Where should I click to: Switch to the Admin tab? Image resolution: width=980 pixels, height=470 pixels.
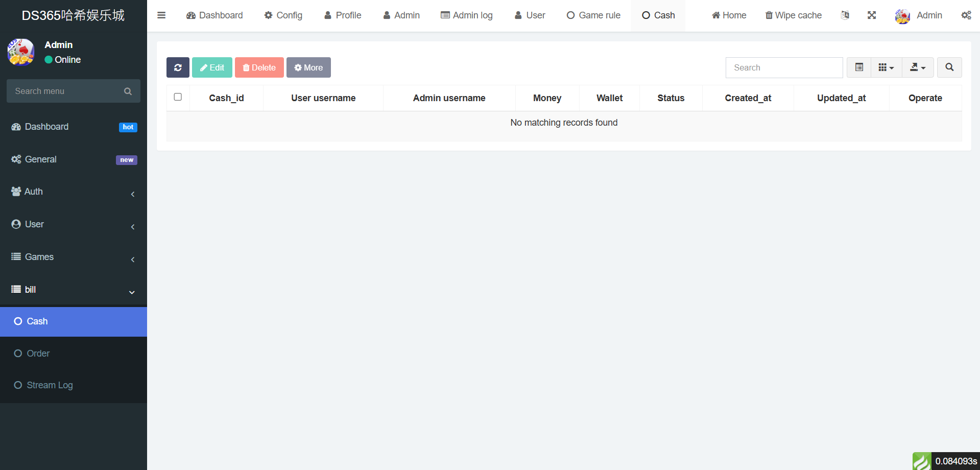401,15
